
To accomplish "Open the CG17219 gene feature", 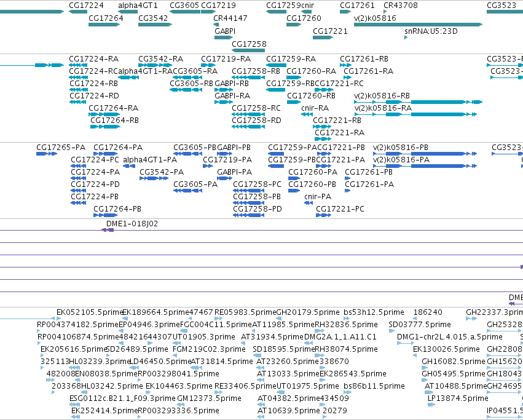I will point(208,12).
